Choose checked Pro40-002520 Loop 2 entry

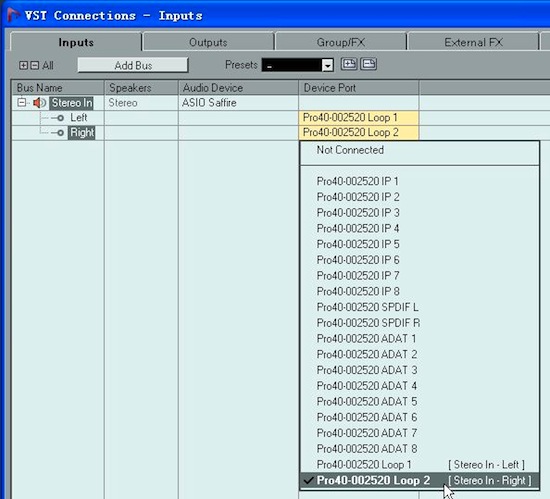pyautogui.click(x=420, y=480)
